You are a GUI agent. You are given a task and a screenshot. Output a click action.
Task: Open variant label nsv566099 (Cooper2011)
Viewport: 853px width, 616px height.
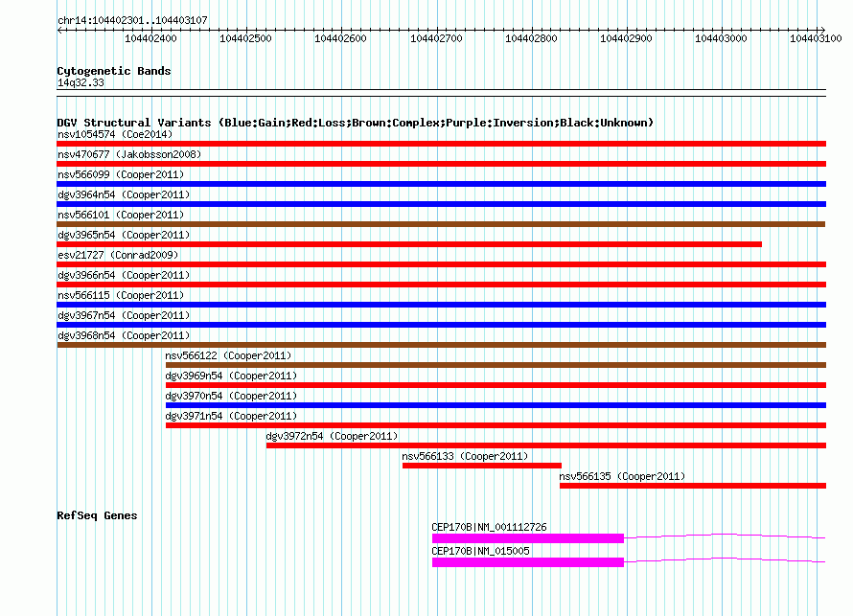(x=121, y=174)
